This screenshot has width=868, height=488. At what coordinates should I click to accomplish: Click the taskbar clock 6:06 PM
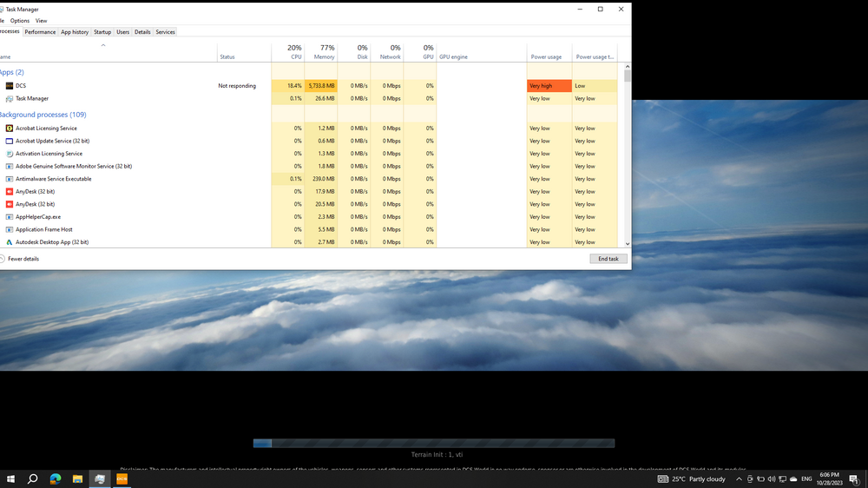(x=830, y=479)
